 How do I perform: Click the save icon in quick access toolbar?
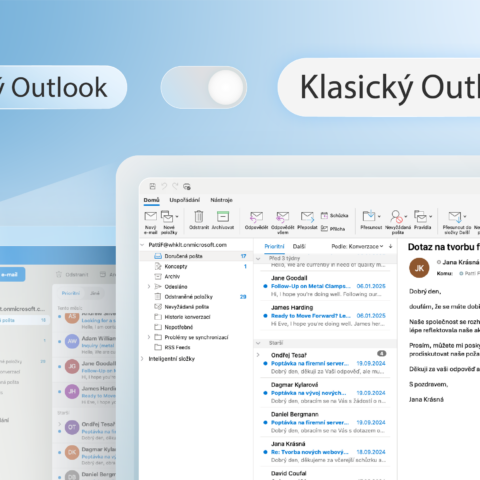click(x=152, y=186)
